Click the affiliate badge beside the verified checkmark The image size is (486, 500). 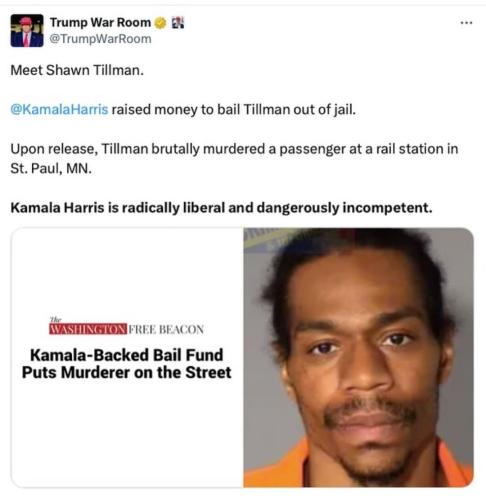click(178, 23)
